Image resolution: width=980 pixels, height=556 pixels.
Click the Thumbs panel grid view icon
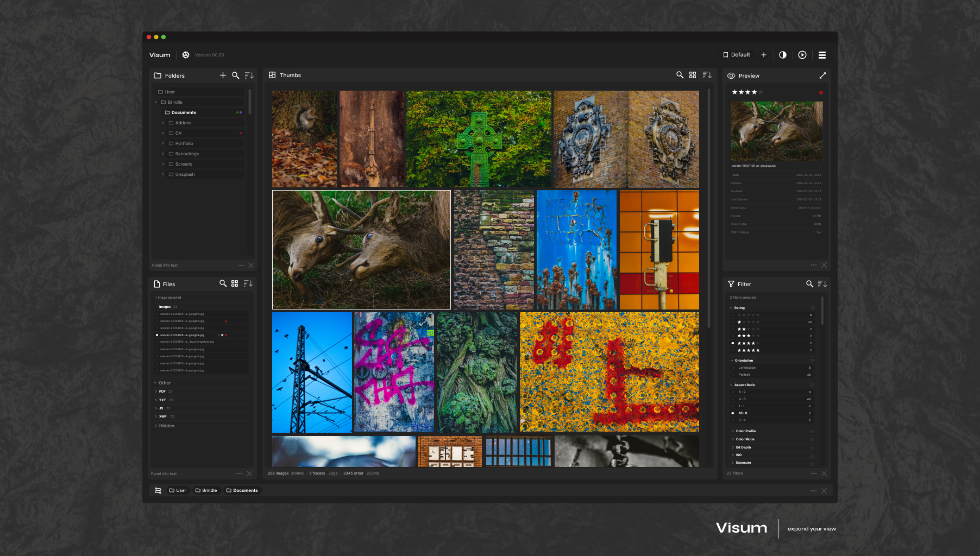[693, 75]
